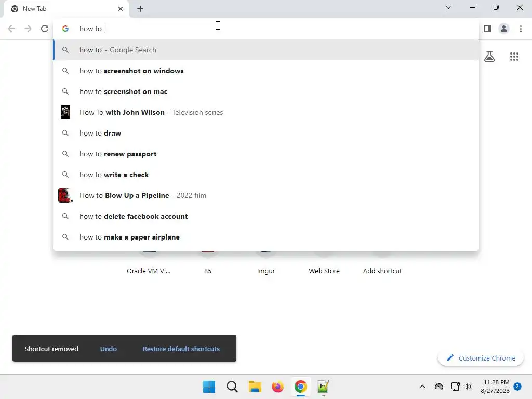Click Undo in the shortcut removed toast
The height and width of the screenshot is (399, 532).
(x=108, y=349)
